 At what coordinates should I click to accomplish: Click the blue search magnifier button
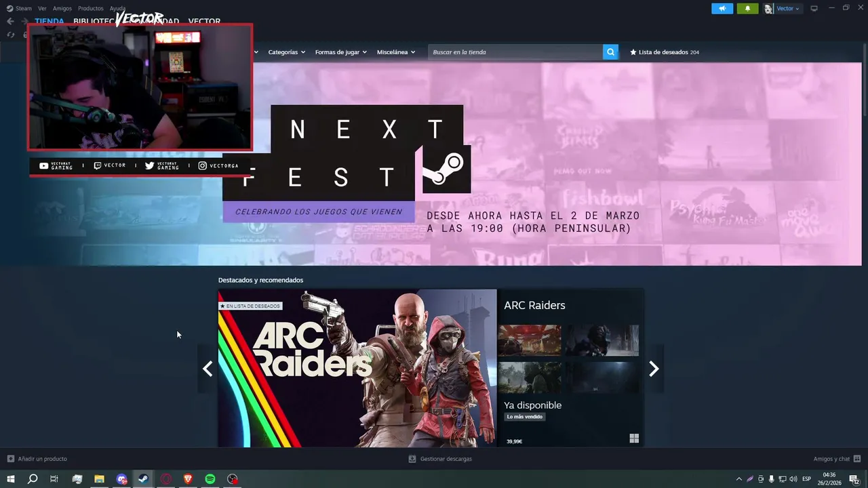pyautogui.click(x=610, y=52)
